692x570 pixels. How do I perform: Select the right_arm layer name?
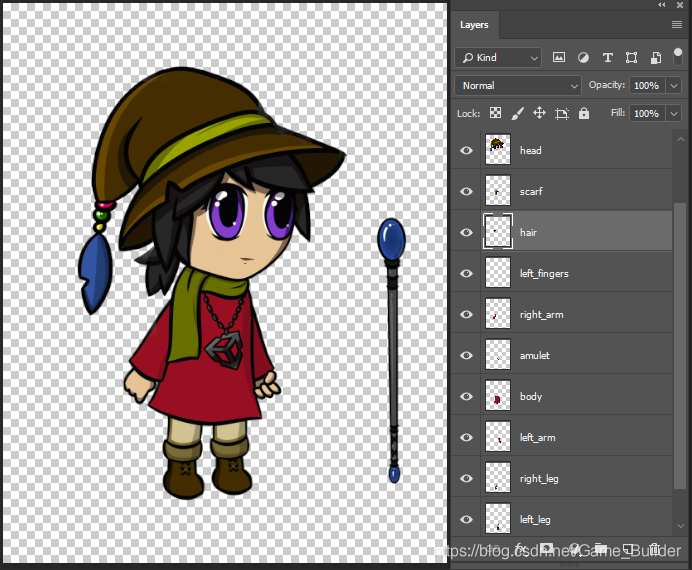[542, 315]
